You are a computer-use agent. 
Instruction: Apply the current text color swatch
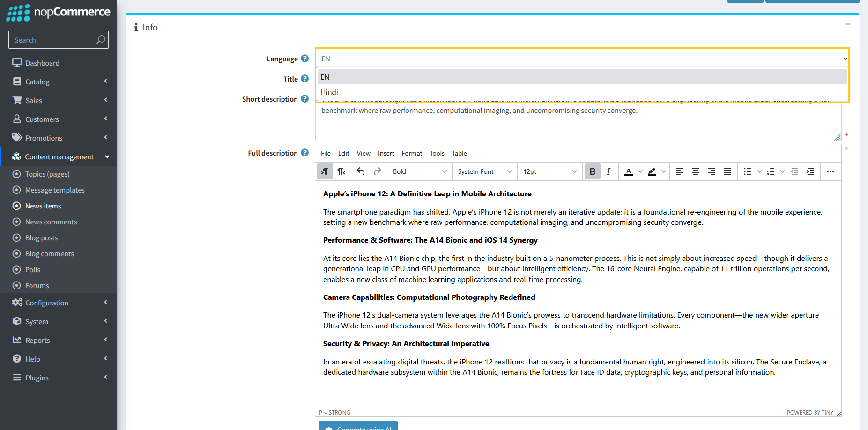click(629, 171)
